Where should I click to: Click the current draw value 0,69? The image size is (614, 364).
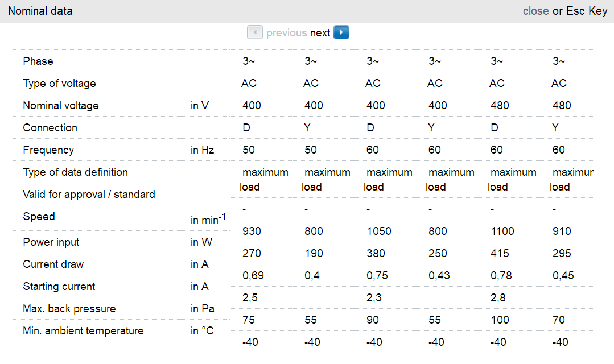tap(253, 276)
